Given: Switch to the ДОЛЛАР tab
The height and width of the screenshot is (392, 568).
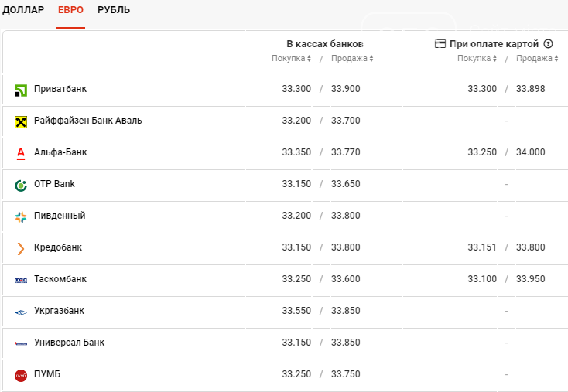Looking at the screenshot, I should pyautogui.click(x=23, y=10).
